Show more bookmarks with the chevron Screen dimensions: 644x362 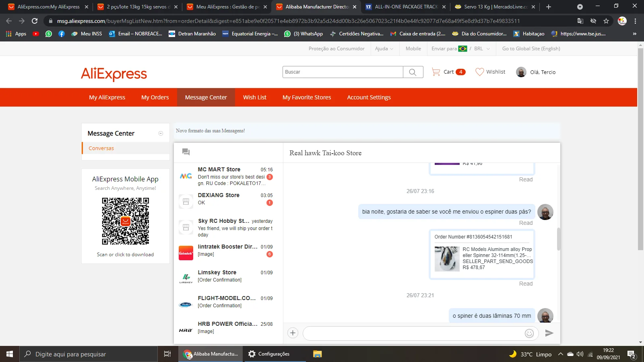click(x=634, y=34)
